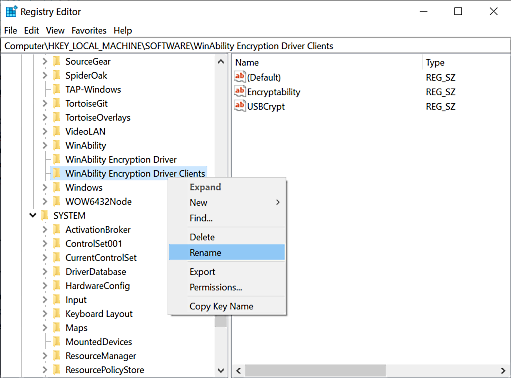Click the TortoiseOverlays folder icon
Image resolution: width=511 pixels, height=378 pixels.
(57, 117)
